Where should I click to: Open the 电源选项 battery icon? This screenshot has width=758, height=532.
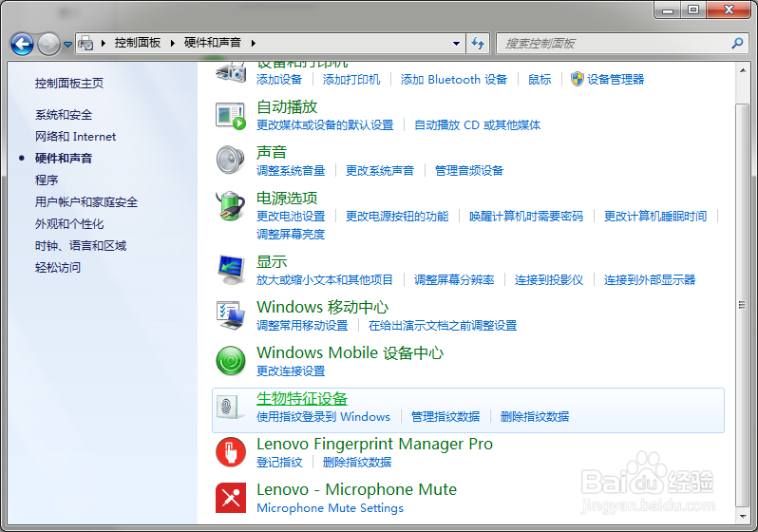(230, 205)
